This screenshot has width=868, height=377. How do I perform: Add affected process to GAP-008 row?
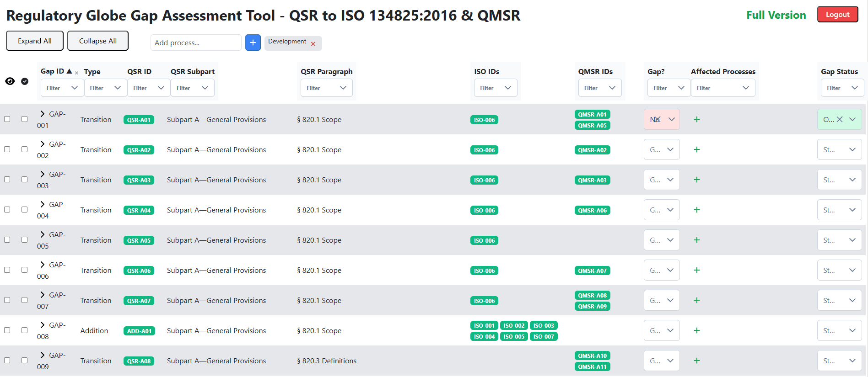tap(696, 330)
